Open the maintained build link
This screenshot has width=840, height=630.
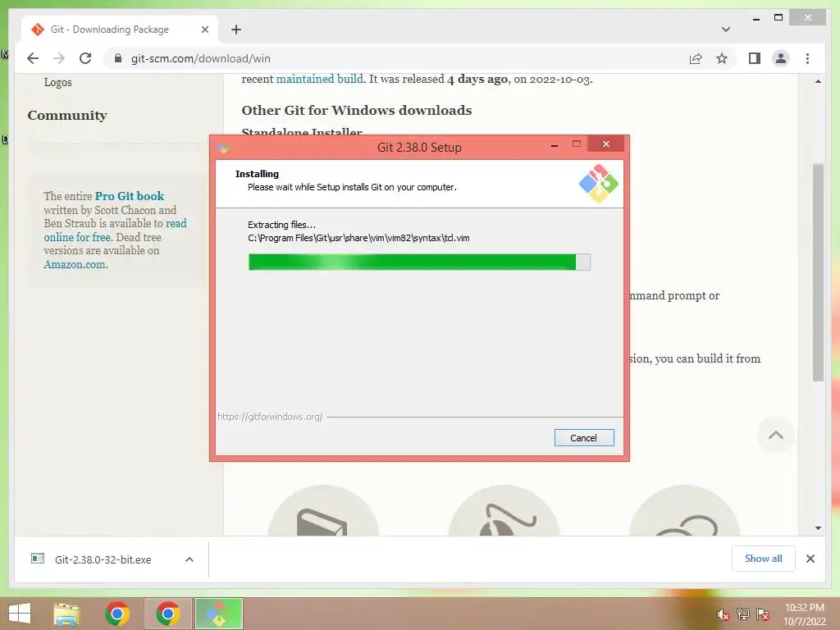[x=319, y=79]
